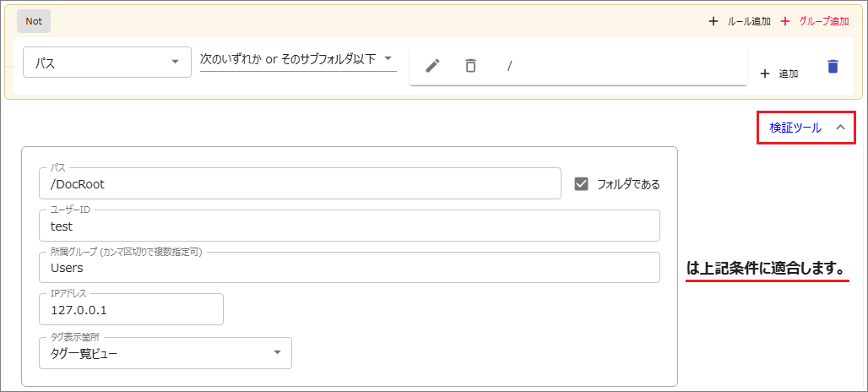Click the slash path entry in the rule
The height and width of the screenshot is (392, 868).
[510, 66]
